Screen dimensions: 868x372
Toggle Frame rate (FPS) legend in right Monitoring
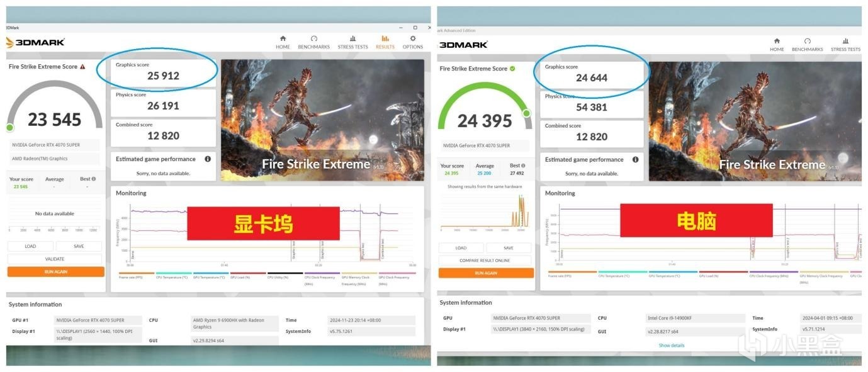click(572, 275)
